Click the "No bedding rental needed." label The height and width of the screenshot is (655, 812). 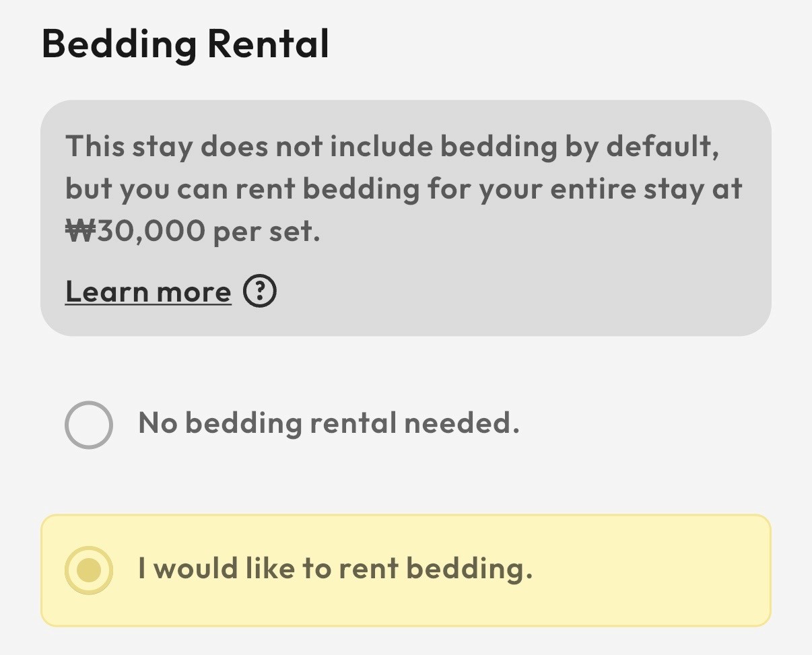click(x=329, y=423)
